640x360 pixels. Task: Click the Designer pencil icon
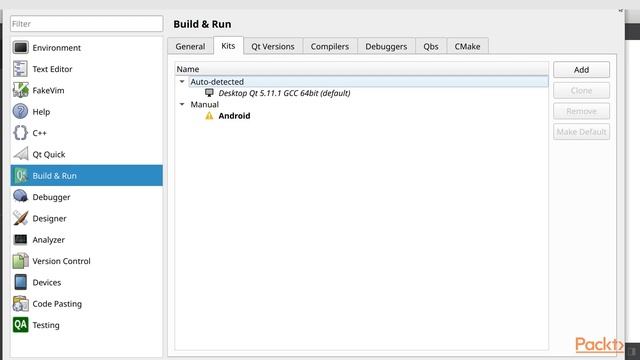20,218
